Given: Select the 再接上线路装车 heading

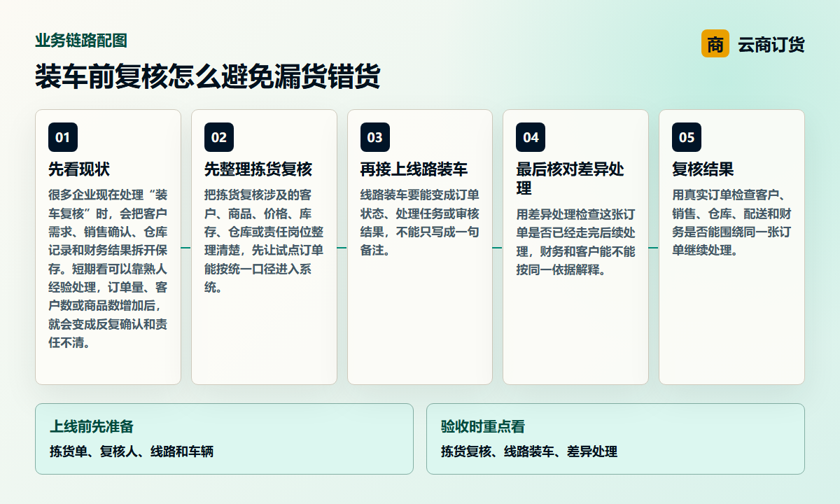Looking at the screenshot, I should [414, 169].
